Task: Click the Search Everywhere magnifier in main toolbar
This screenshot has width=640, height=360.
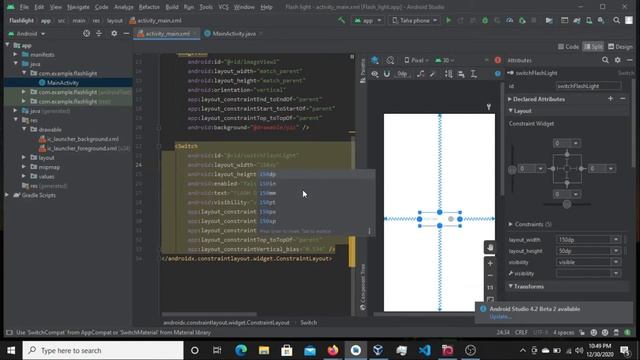Action: (616, 20)
